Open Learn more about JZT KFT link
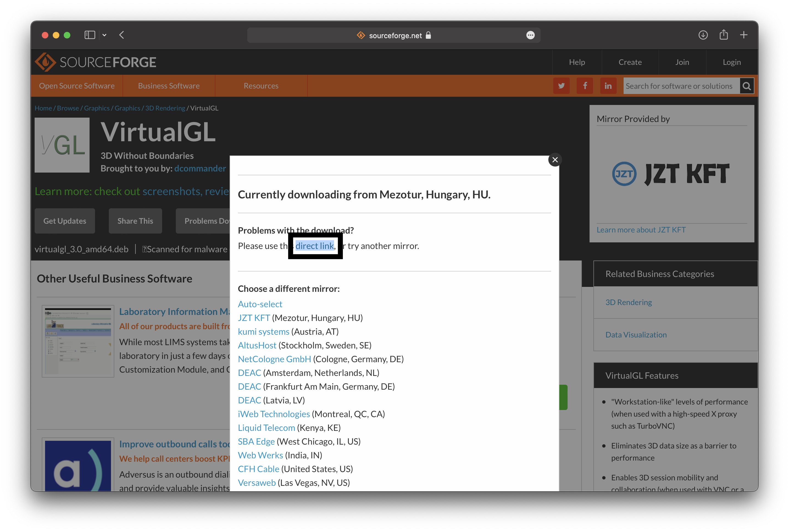Viewport: 789px width, 532px height. point(641,230)
